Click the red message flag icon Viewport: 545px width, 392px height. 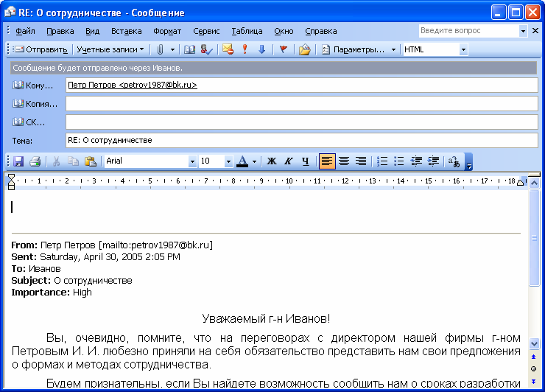282,50
